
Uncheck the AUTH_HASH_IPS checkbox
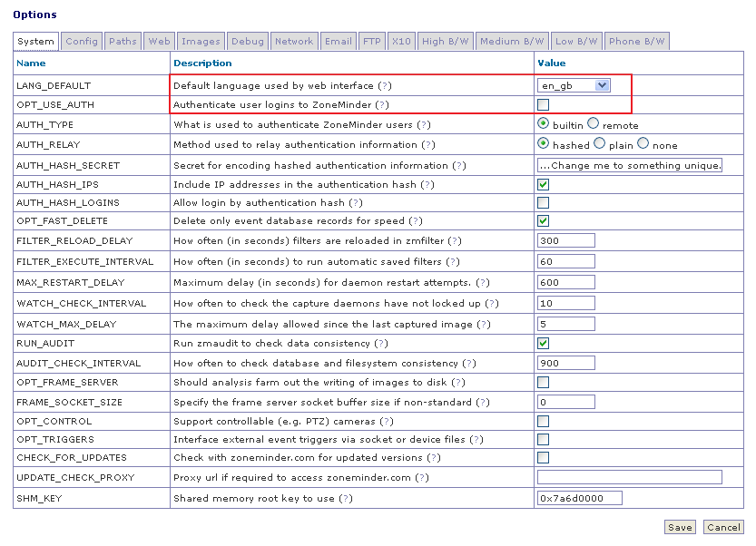pos(543,185)
